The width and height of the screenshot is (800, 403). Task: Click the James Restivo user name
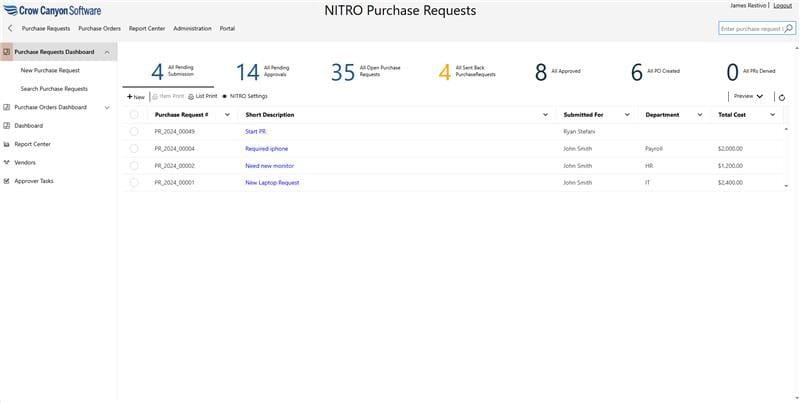tap(748, 6)
